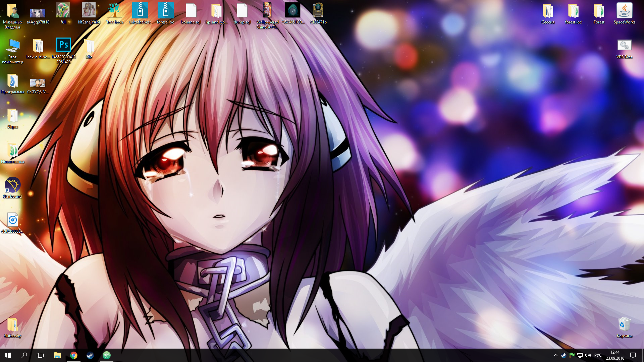Open the volume control speaker icon

coord(588,355)
